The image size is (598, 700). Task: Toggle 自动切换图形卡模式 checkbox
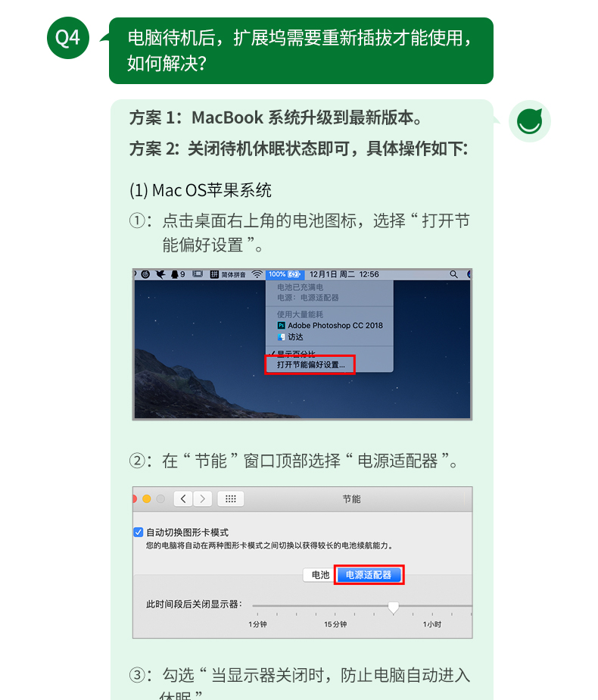tap(139, 532)
